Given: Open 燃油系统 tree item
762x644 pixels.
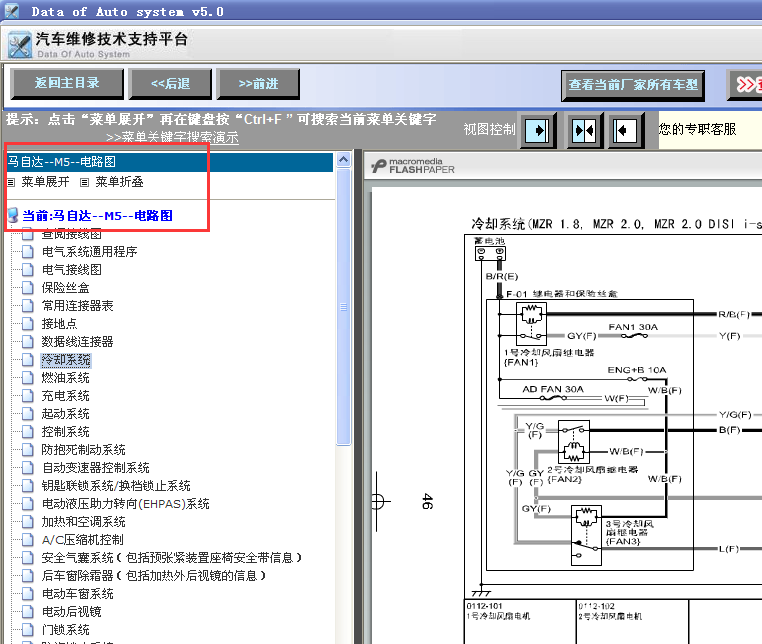Looking at the screenshot, I should 65,378.
